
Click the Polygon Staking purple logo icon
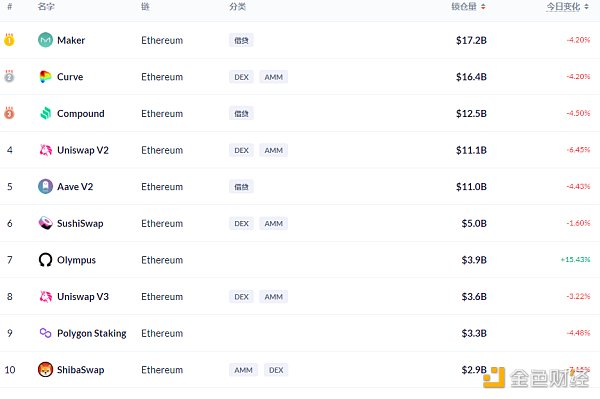click(45, 333)
